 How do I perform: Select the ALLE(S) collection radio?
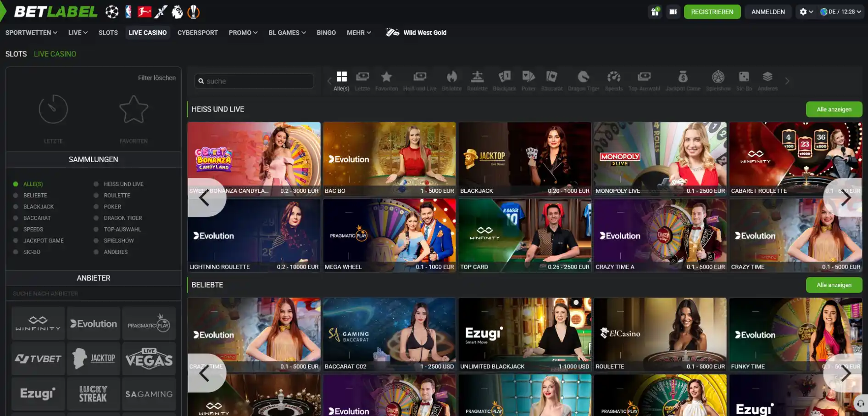pyautogui.click(x=16, y=184)
